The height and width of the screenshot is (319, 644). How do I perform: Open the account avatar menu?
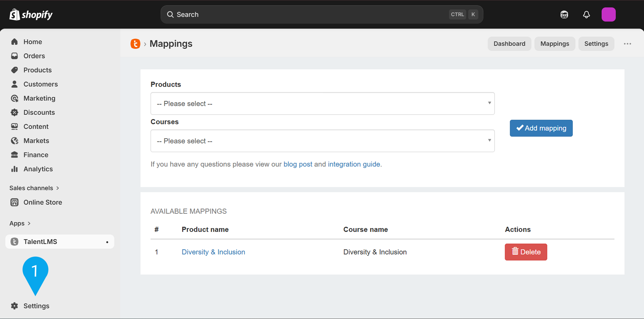pos(608,14)
